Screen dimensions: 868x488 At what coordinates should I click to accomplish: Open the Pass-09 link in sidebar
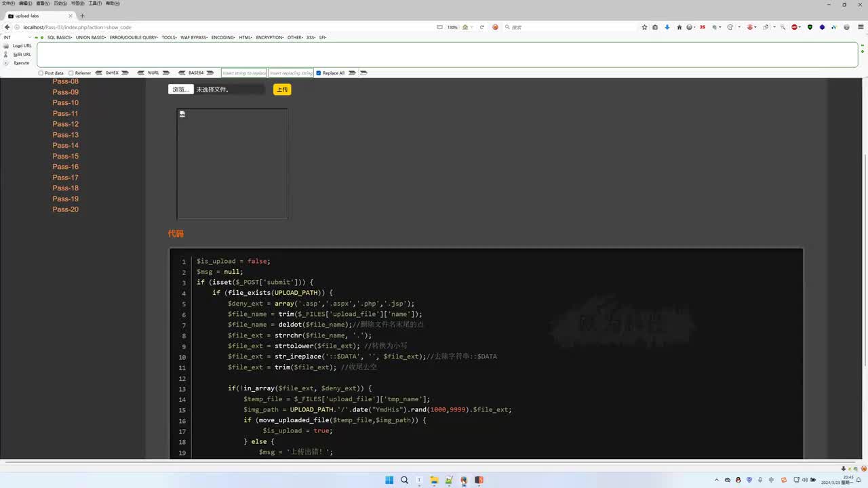[66, 92]
